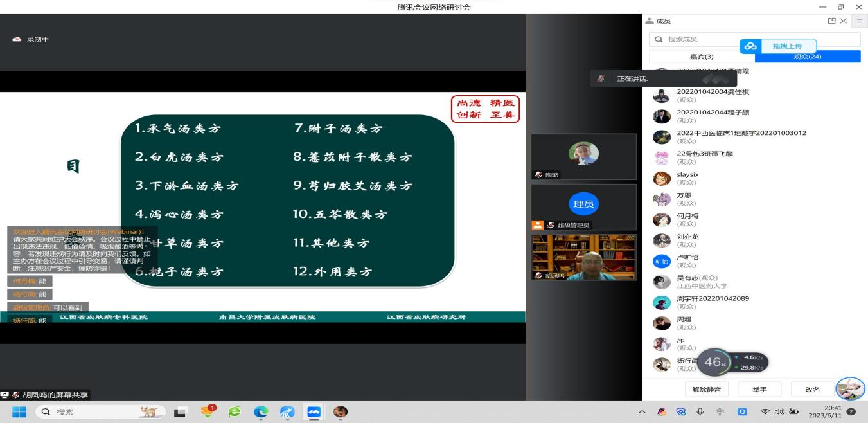Click the 改名 rename button

coord(813,390)
